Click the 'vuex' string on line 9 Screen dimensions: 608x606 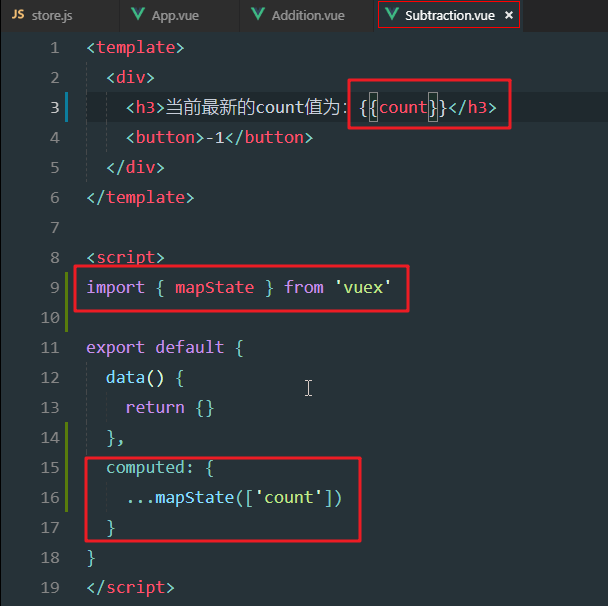pyautogui.click(x=362, y=288)
